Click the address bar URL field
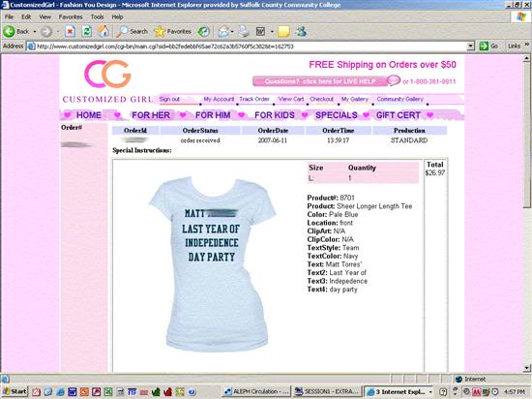 click(251, 46)
